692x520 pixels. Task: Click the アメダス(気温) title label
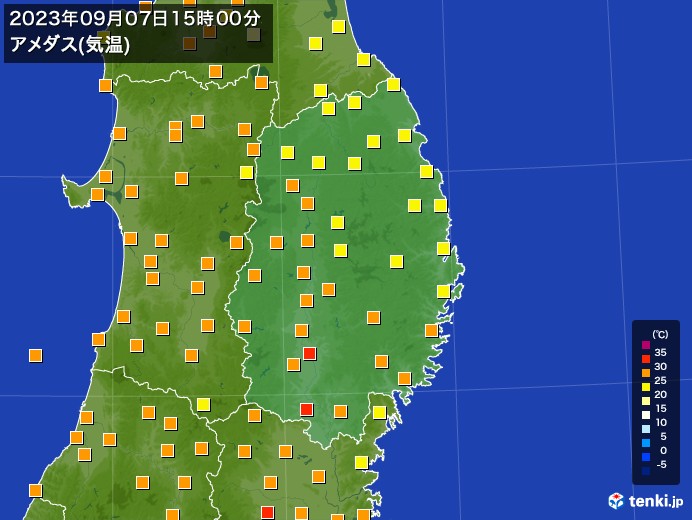click(70, 45)
